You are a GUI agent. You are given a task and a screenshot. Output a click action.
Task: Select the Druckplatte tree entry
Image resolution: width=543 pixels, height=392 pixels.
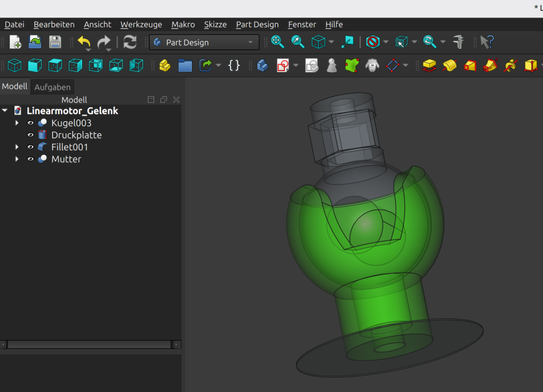76,135
